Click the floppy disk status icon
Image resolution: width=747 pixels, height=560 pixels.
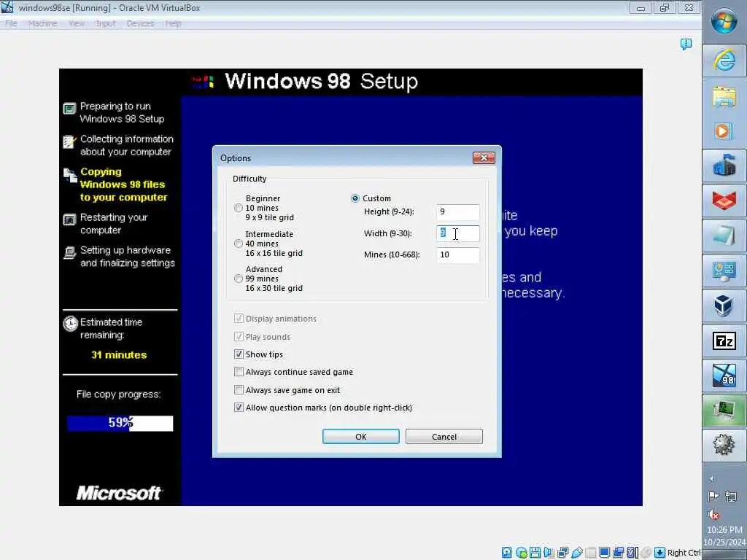click(535, 553)
